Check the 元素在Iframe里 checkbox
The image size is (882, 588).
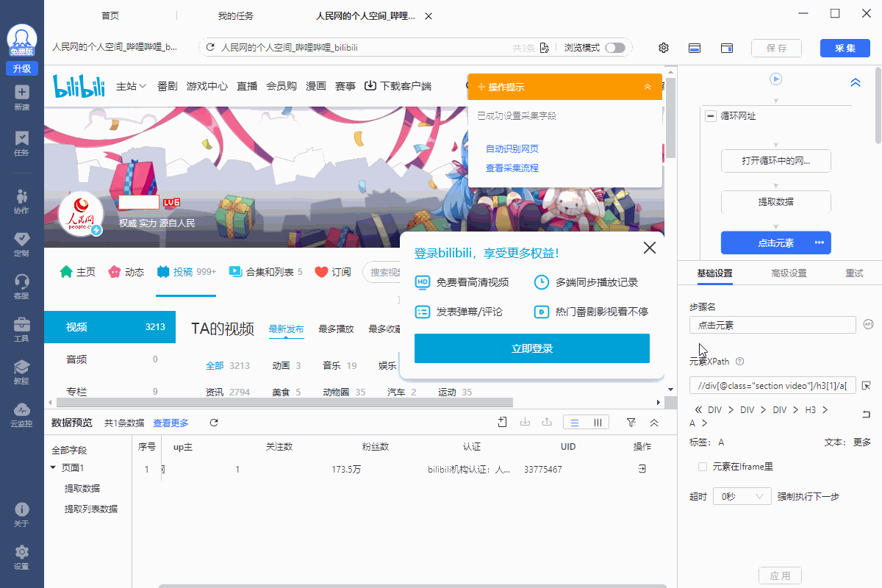(703, 467)
